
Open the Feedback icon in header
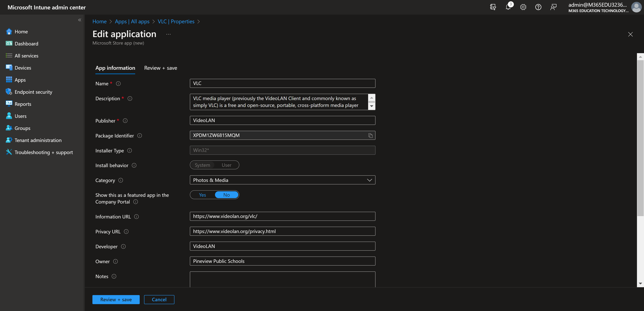(553, 7)
